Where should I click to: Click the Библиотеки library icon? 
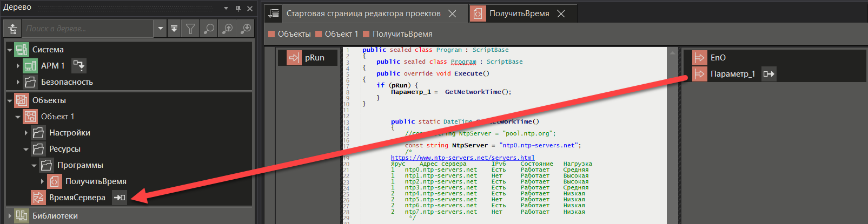point(21,216)
